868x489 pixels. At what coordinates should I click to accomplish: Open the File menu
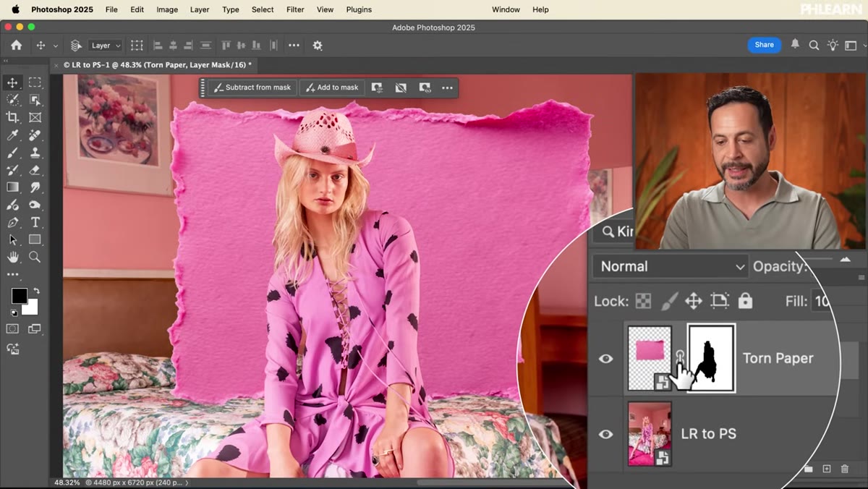(x=111, y=9)
